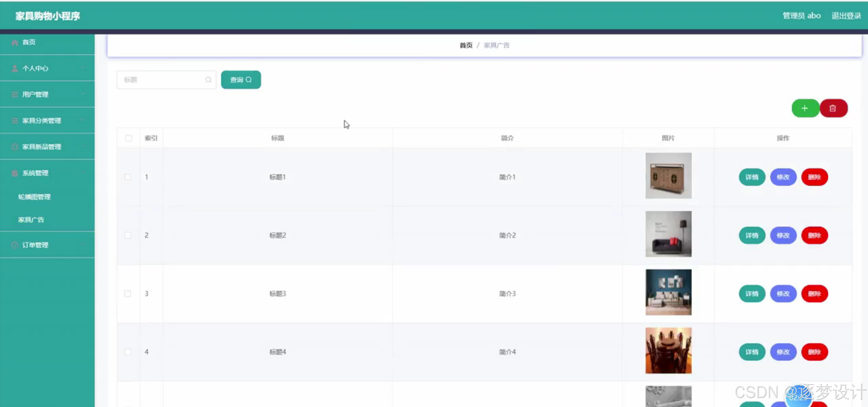
Task: Click the home icon beside 首页
Action: 15,42
